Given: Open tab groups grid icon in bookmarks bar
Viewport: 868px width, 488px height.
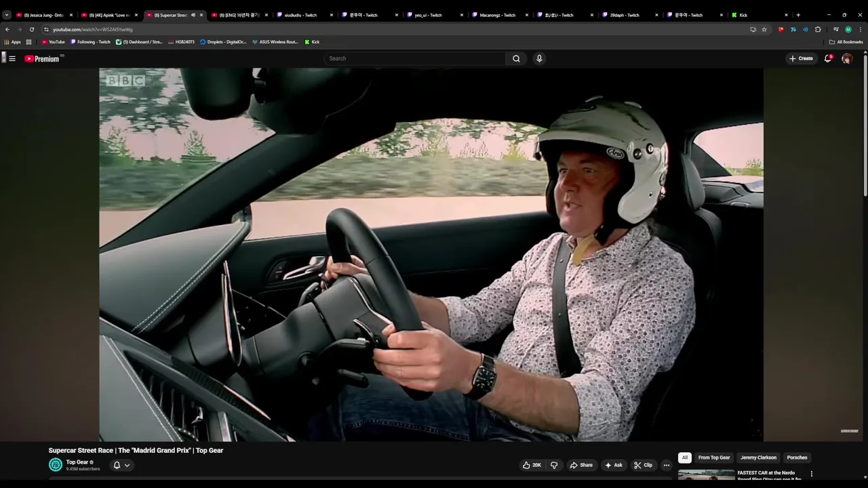Looking at the screenshot, I should pyautogui.click(x=28, y=42).
